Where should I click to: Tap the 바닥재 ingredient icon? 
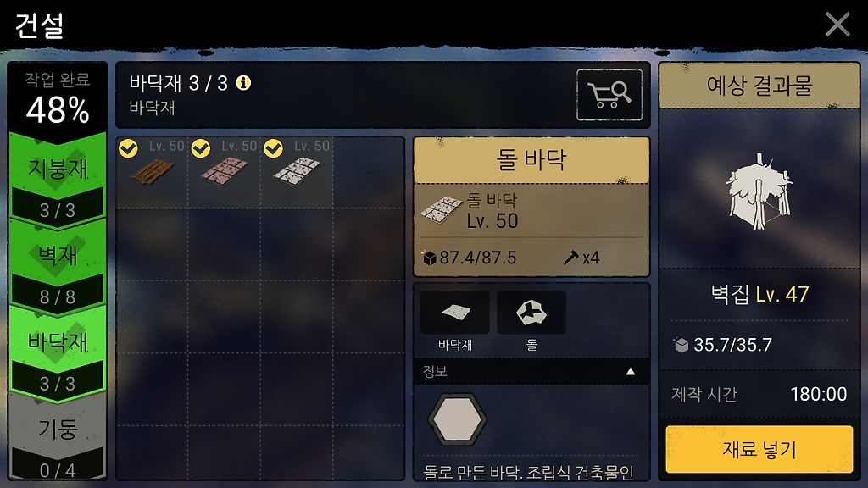tap(455, 313)
